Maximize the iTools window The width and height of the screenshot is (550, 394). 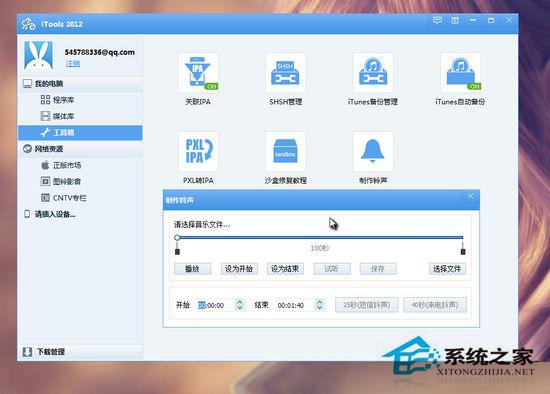coord(491,20)
